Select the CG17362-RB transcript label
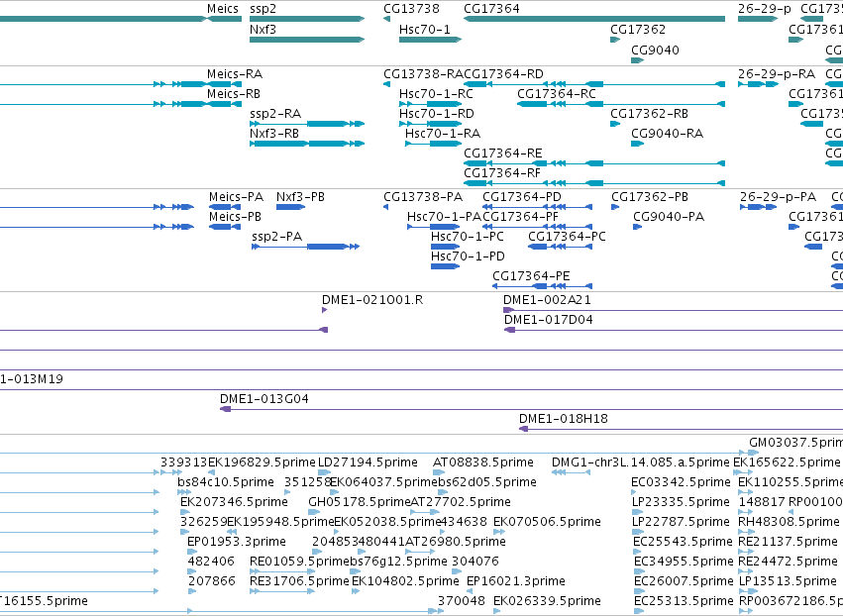843x616 pixels. coord(649,114)
